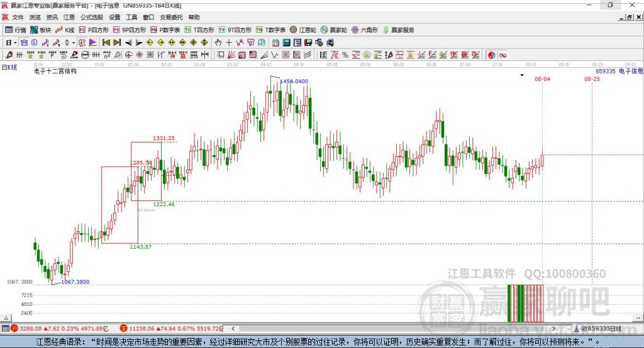Open the 设置 menu
Viewport: 644px width, 348px height.
click(114, 17)
